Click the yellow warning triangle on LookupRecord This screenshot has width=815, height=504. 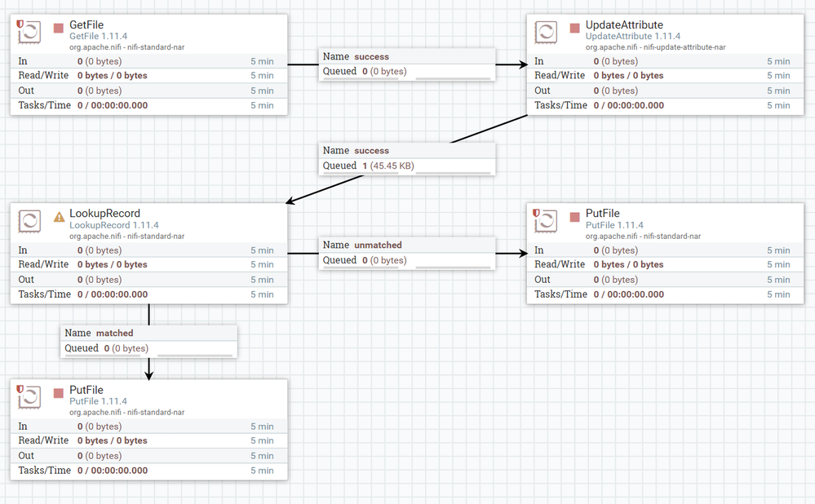click(60, 217)
